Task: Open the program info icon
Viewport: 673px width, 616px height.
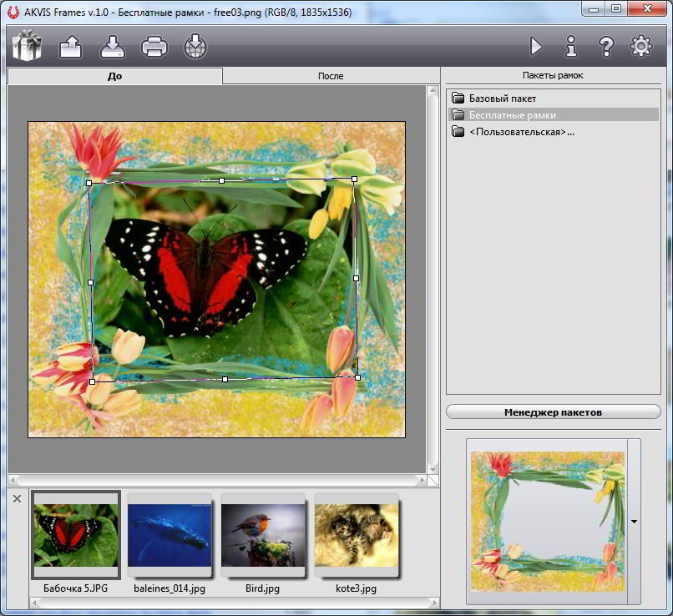Action: pos(571,47)
